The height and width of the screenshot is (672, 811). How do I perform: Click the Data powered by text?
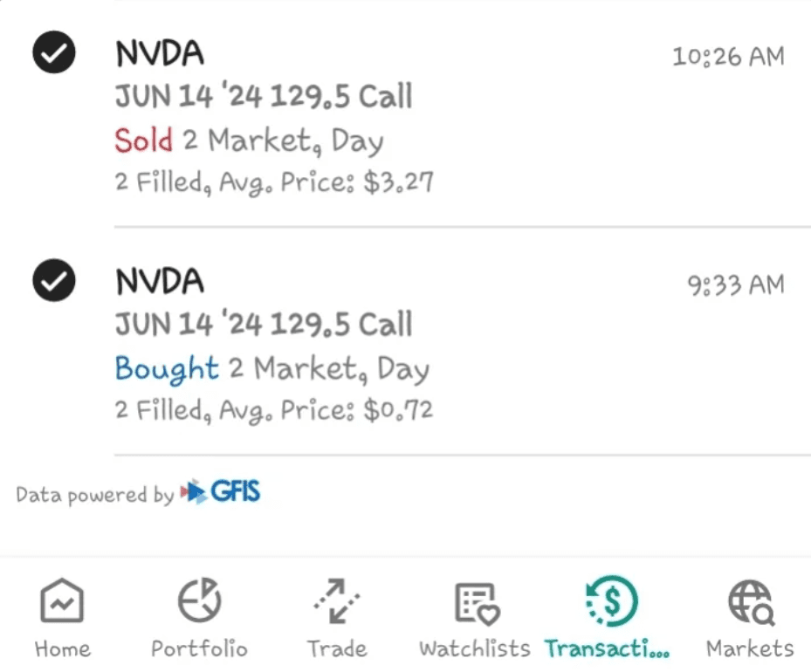[94, 495]
